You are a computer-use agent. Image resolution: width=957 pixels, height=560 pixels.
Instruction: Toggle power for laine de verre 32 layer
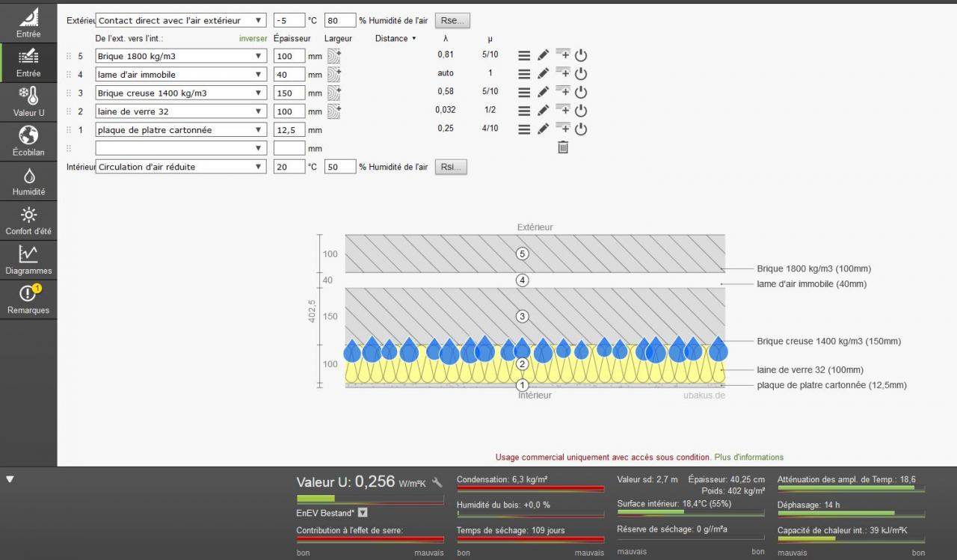[x=581, y=111]
